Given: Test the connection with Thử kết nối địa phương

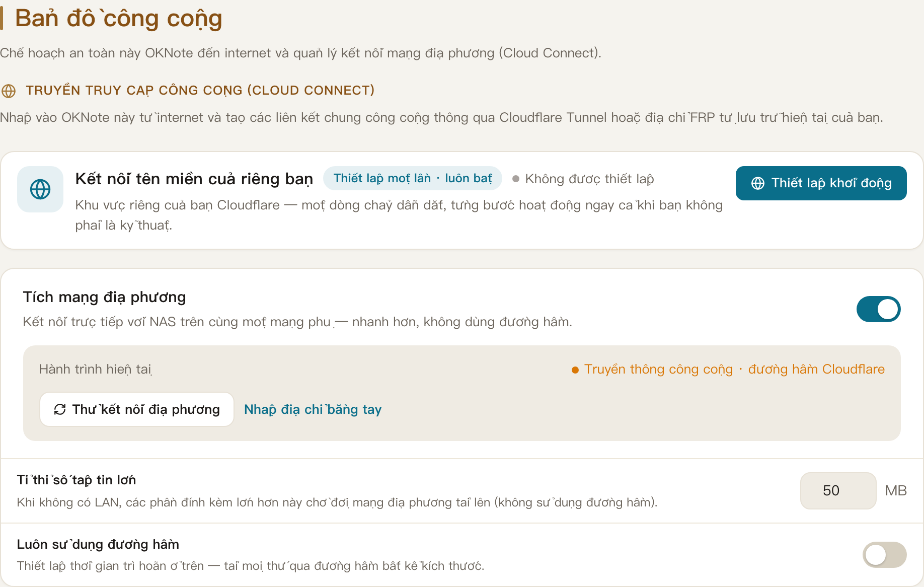Looking at the screenshot, I should click(137, 409).
